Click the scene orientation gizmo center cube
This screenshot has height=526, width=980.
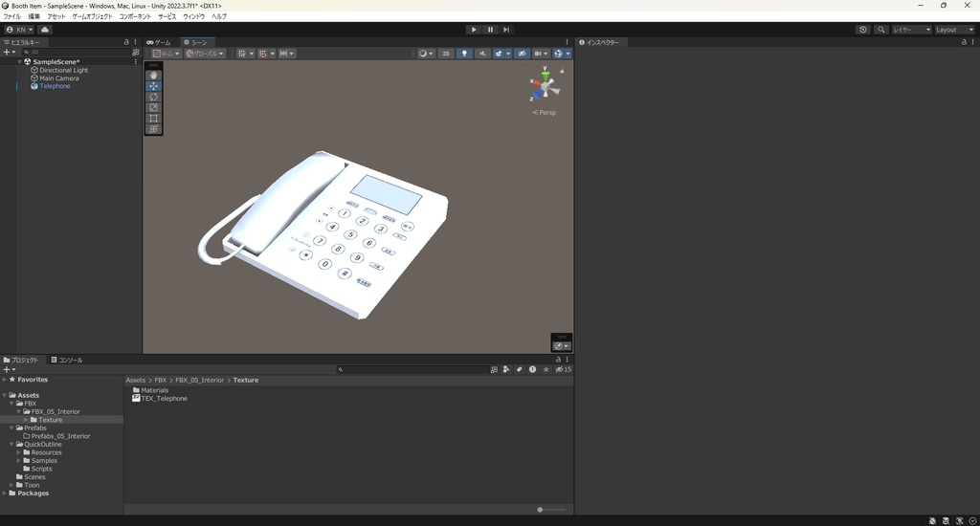(x=546, y=85)
